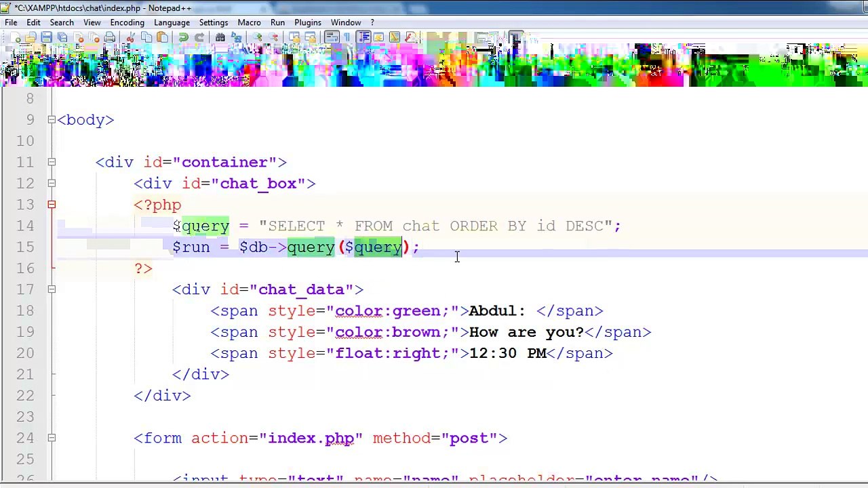This screenshot has width=868, height=488.
Task: Open the Language menu
Action: 172,22
